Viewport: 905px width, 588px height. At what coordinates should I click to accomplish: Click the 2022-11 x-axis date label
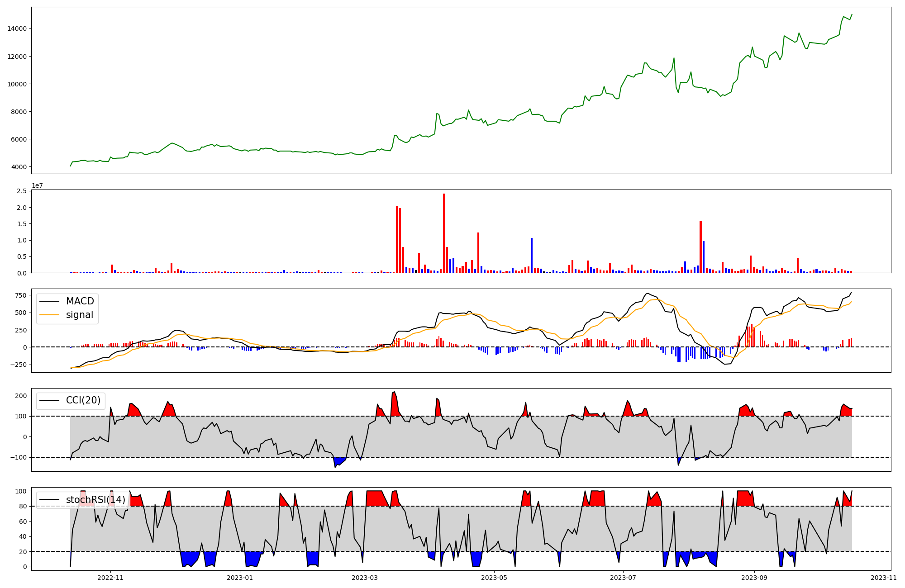pos(110,578)
